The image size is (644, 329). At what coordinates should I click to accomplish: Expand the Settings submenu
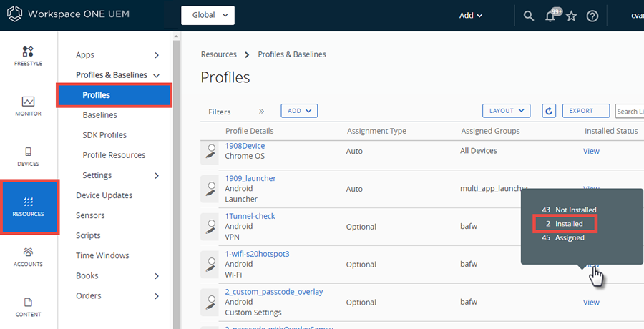[157, 175]
